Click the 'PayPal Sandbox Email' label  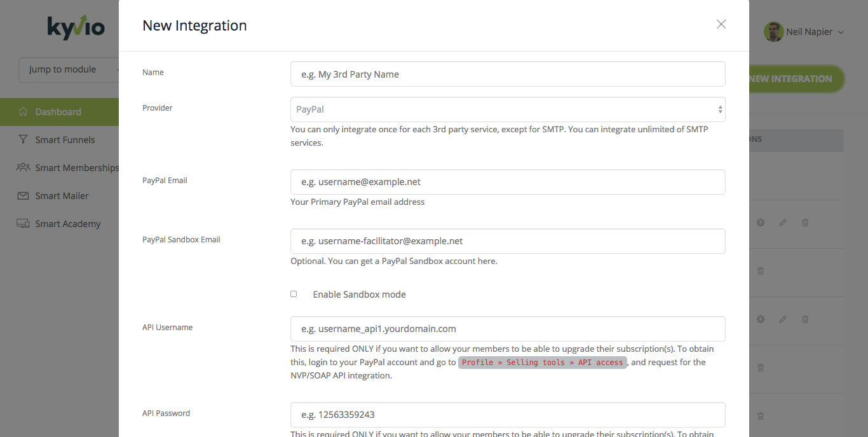coord(181,240)
